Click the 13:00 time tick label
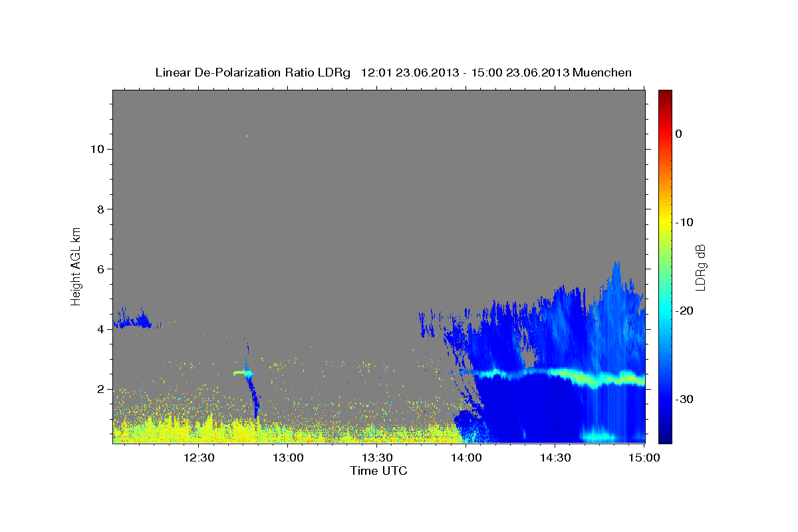Screen dimensions: 798x532 point(288,458)
